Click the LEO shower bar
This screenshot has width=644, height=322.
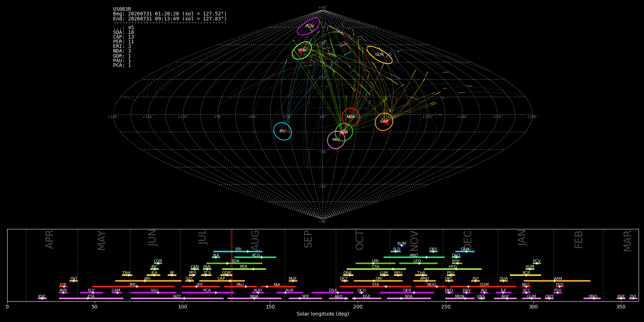point(418,263)
